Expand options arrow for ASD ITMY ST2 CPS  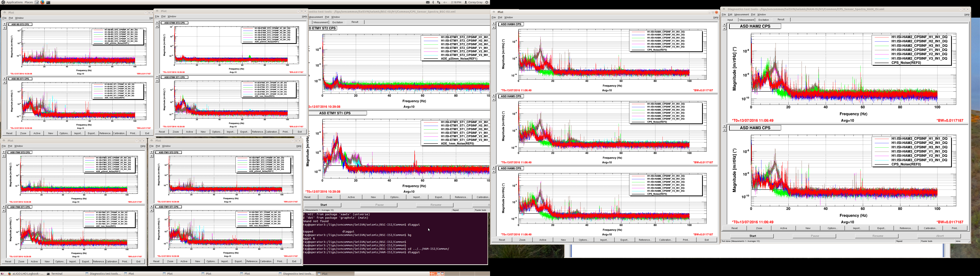tap(152, 152)
